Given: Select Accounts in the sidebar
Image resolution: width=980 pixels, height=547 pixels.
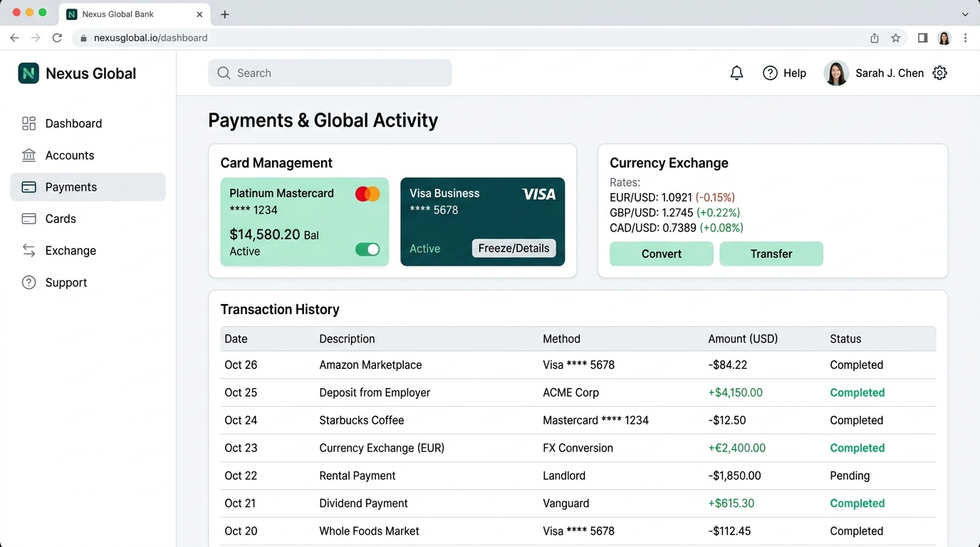Looking at the screenshot, I should pos(88,155).
